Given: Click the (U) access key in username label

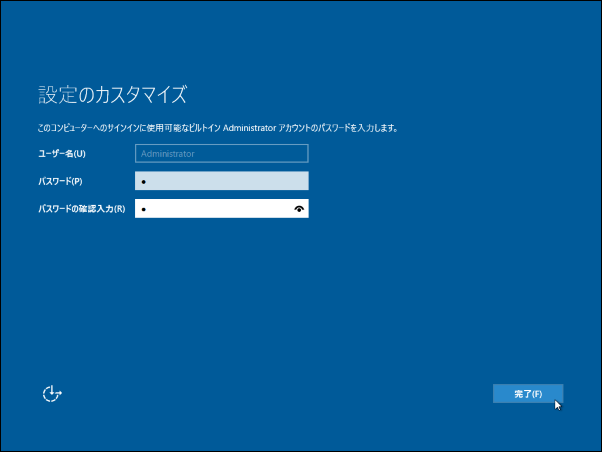Looking at the screenshot, I should [79, 154].
